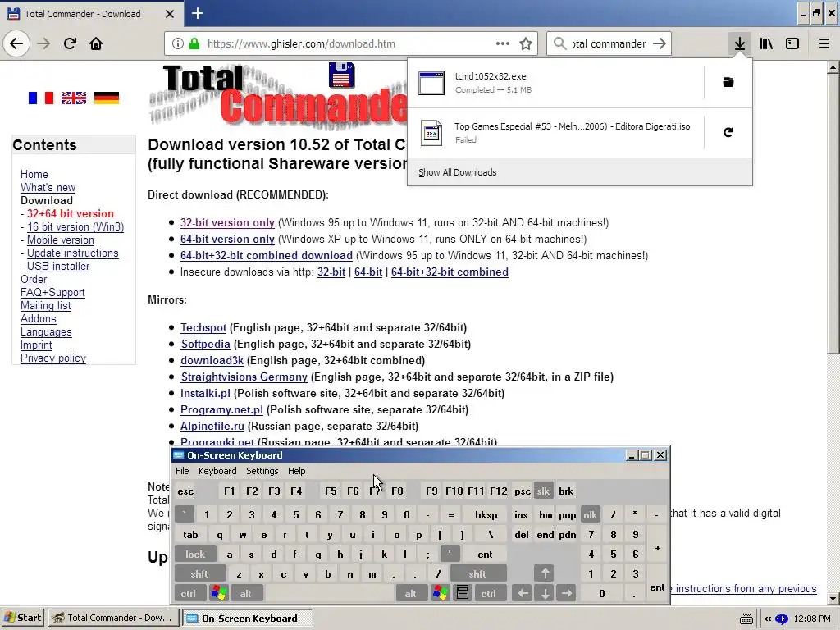Viewport: 840px width, 630px height.
Task: Toggle the right shft key on keyboard
Action: [x=477, y=573]
